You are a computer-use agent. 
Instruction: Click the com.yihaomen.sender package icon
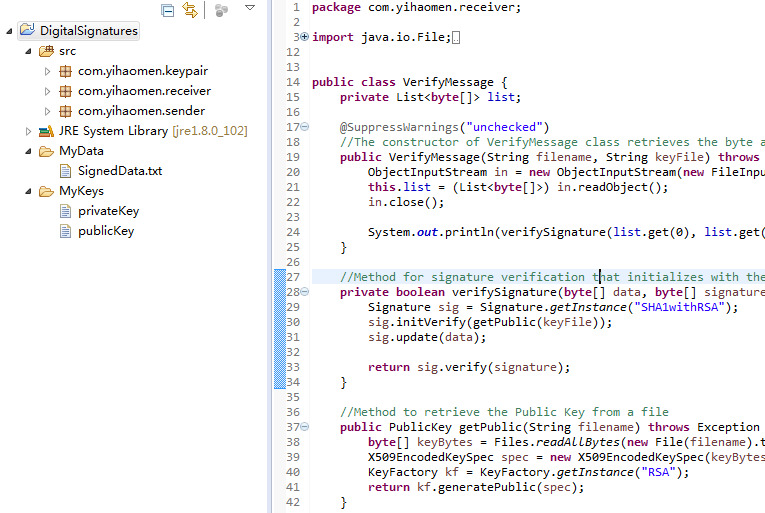click(65, 111)
